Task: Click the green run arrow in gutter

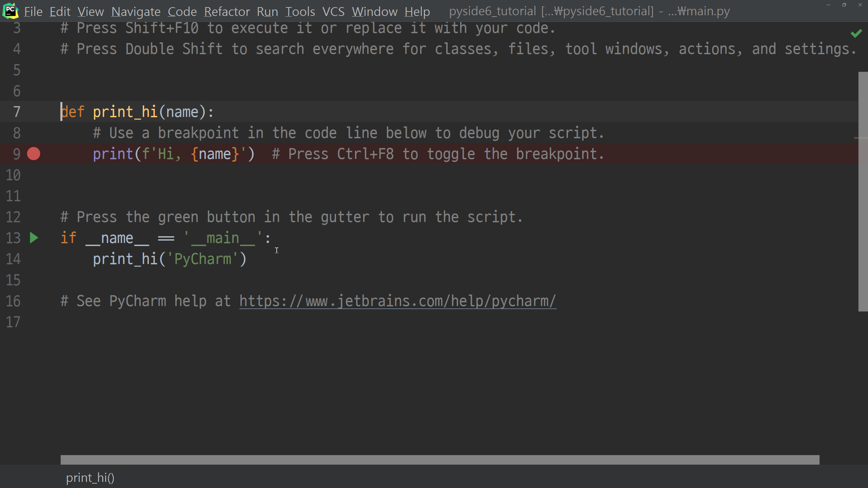Action: point(34,238)
